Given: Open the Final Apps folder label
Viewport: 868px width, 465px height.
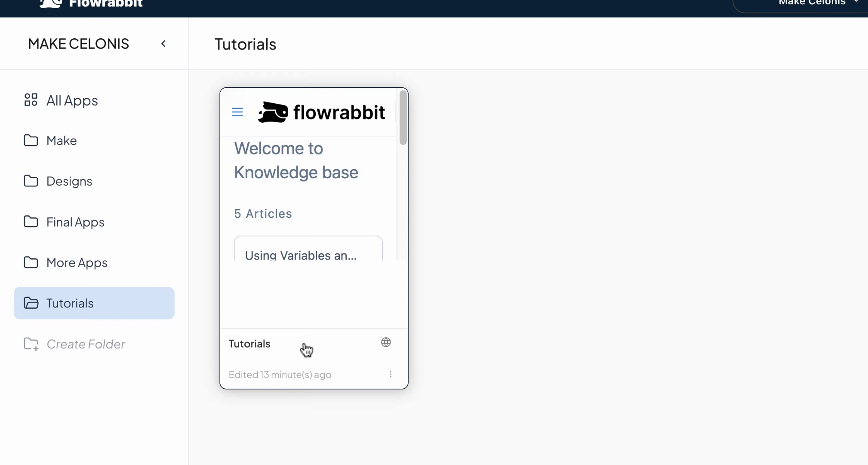Looking at the screenshot, I should (x=75, y=222).
